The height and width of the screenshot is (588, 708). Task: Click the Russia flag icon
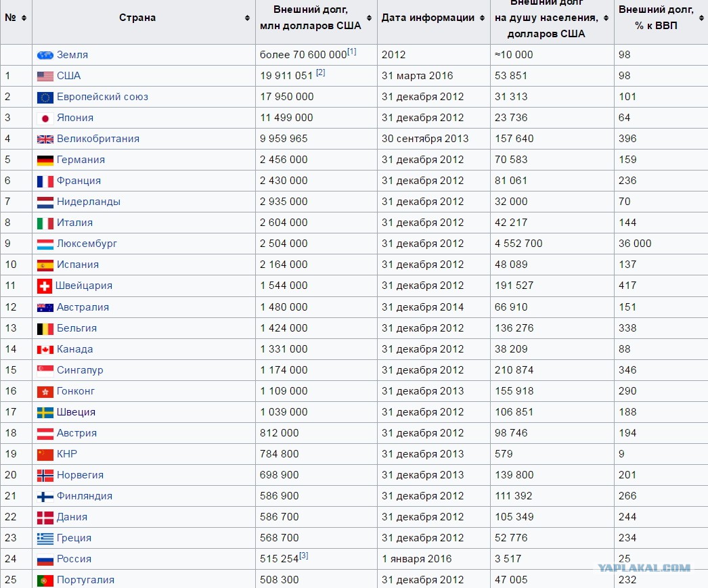(45, 560)
